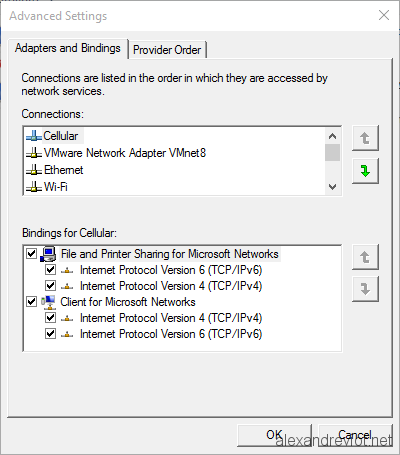
Task: Select the Cellular connection icon
Action: [34, 136]
